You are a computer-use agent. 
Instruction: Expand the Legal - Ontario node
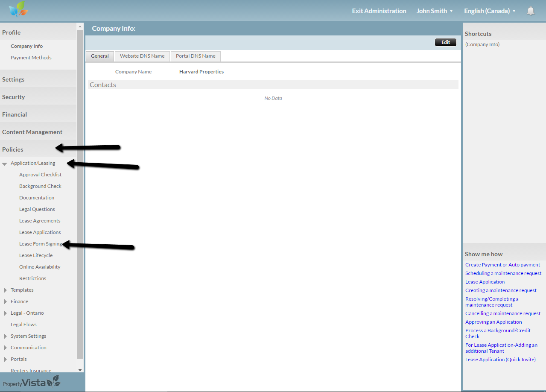click(5, 313)
